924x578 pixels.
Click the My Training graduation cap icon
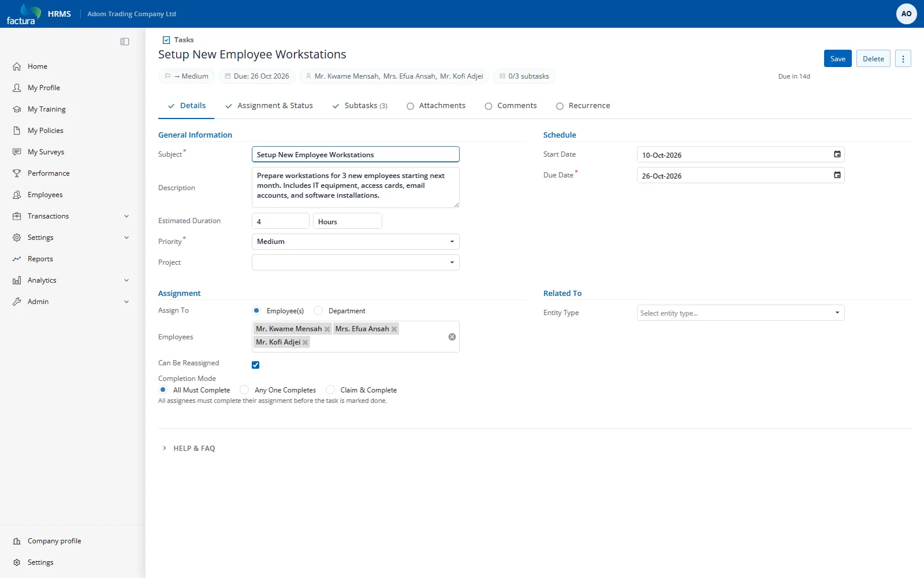pos(17,109)
